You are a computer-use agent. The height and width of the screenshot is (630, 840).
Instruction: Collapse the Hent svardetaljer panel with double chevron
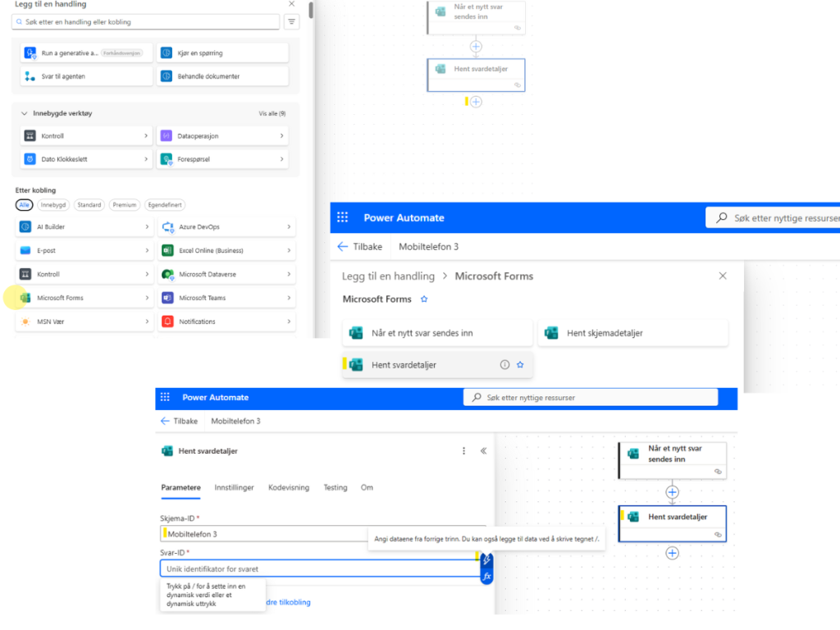pos(483,450)
